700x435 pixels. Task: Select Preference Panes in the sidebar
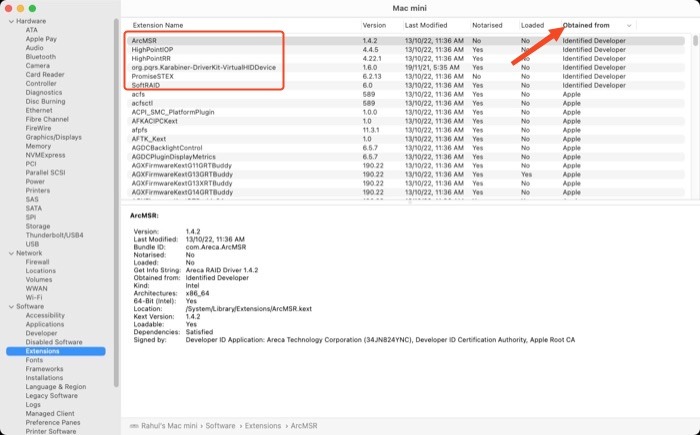click(53, 422)
